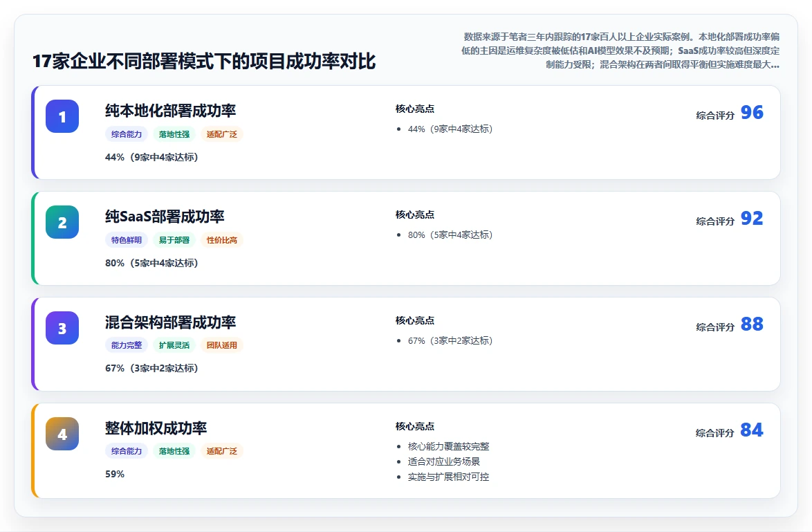Select the 混合架构部署成功率 card title

click(x=170, y=322)
